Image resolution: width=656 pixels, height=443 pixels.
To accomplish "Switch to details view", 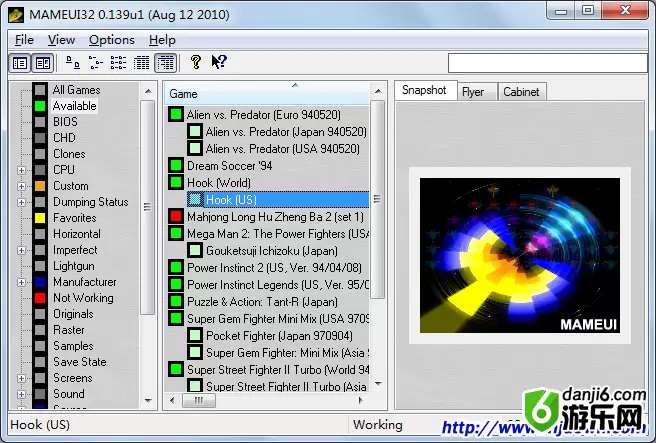I will (141, 63).
